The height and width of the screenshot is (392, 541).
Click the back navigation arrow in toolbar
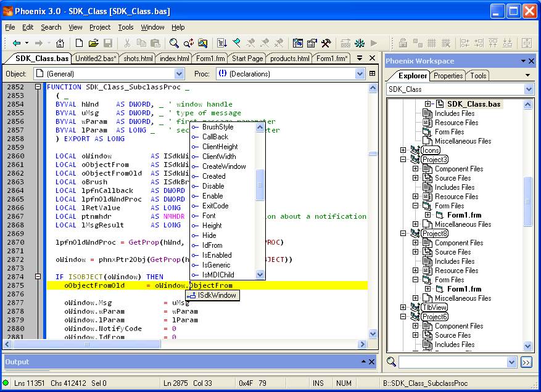(17, 43)
